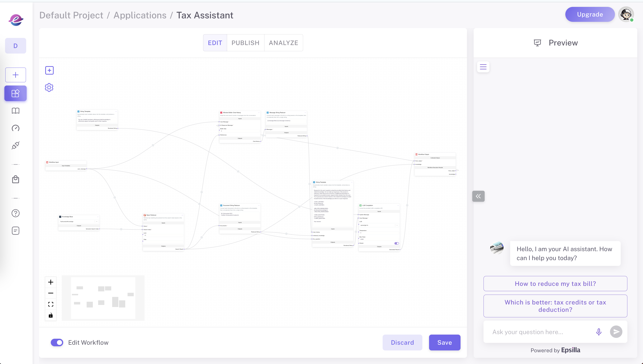
Task: Click the microphone icon in chat
Action: [598, 332]
